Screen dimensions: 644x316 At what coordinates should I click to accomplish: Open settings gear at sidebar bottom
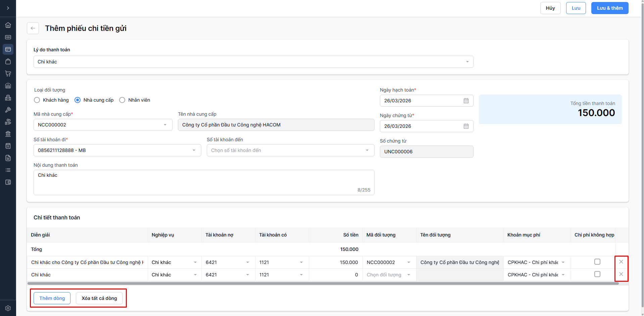pos(8,308)
